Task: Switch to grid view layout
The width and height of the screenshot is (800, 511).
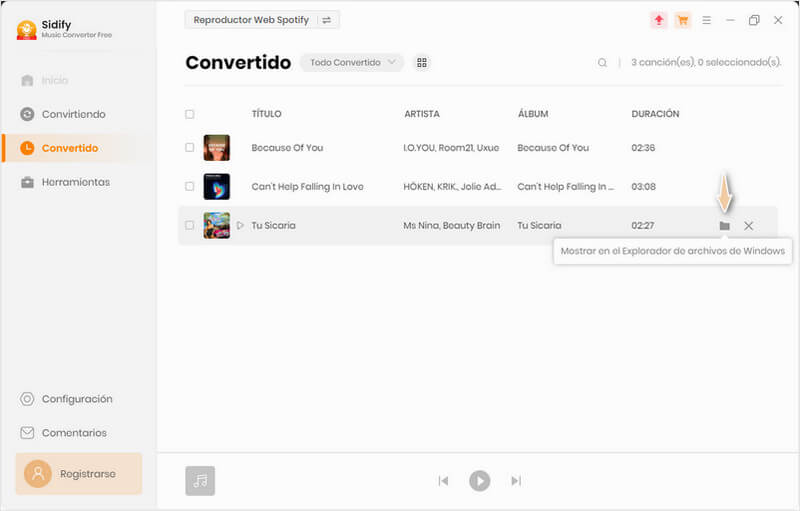Action: (422, 62)
